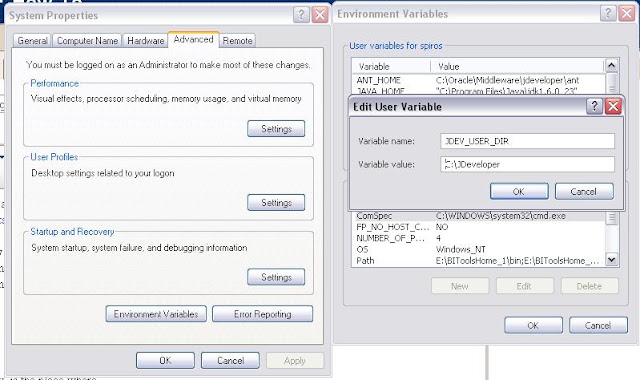Click the Windows_NT value cell

coord(460,249)
